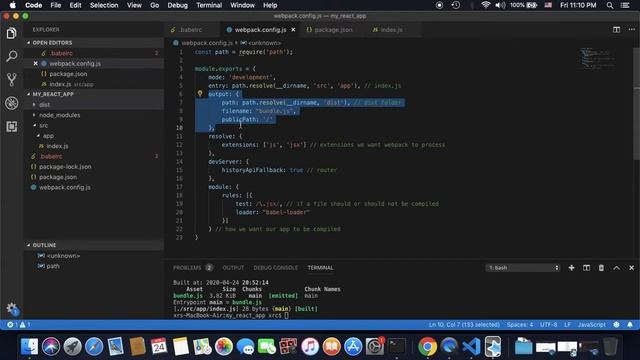This screenshot has width=640, height=360.
Task: Collapse the MY_REACT_APP section
Action: tap(53, 94)
